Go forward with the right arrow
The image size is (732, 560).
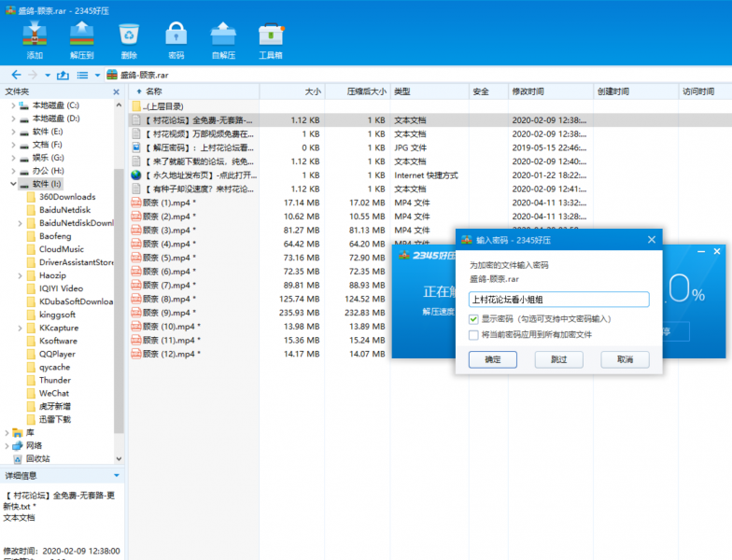32,75
